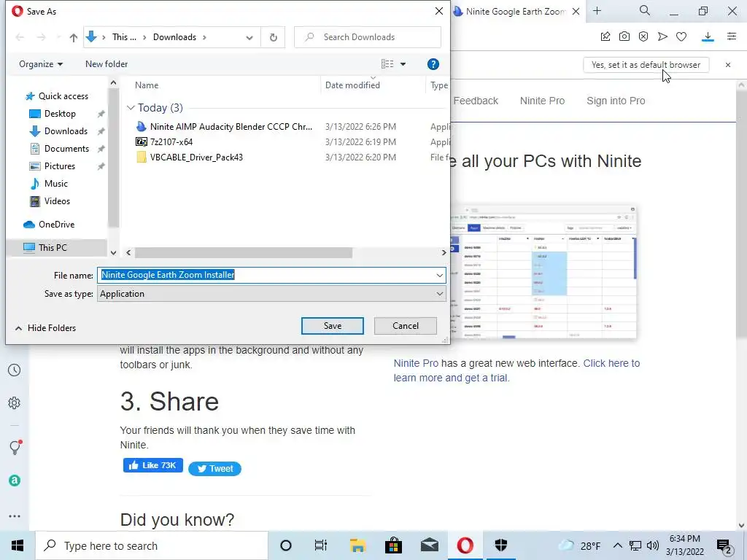Click the Search Downloads field
This screenshot has height=560, width=747.
368,37
